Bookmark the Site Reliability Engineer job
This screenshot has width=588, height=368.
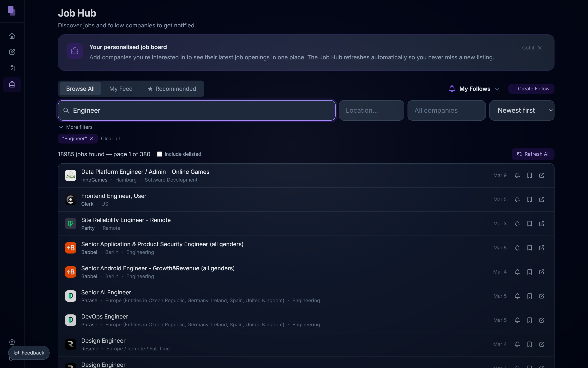pyautogui.click(x=529, y=223)
